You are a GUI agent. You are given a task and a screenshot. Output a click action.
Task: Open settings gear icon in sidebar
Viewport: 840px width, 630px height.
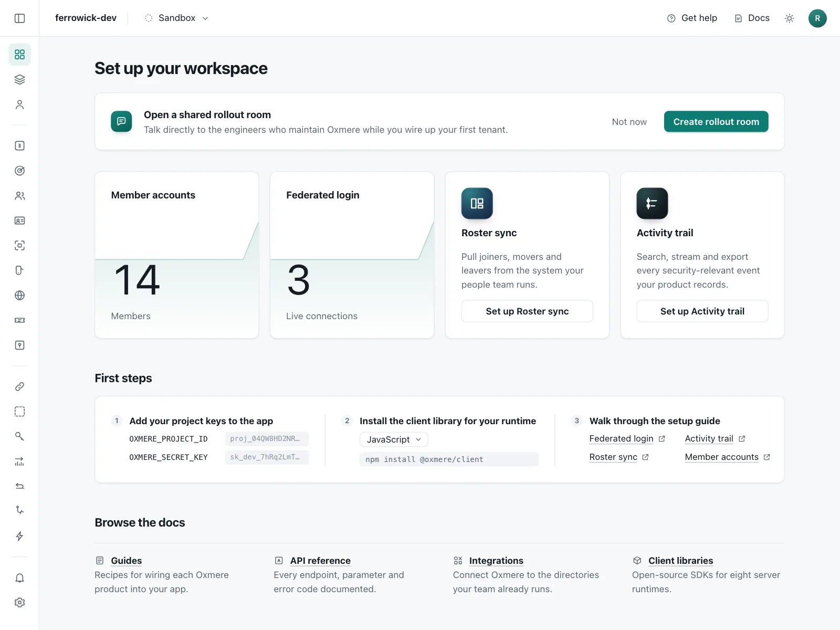tap(19, 603)
